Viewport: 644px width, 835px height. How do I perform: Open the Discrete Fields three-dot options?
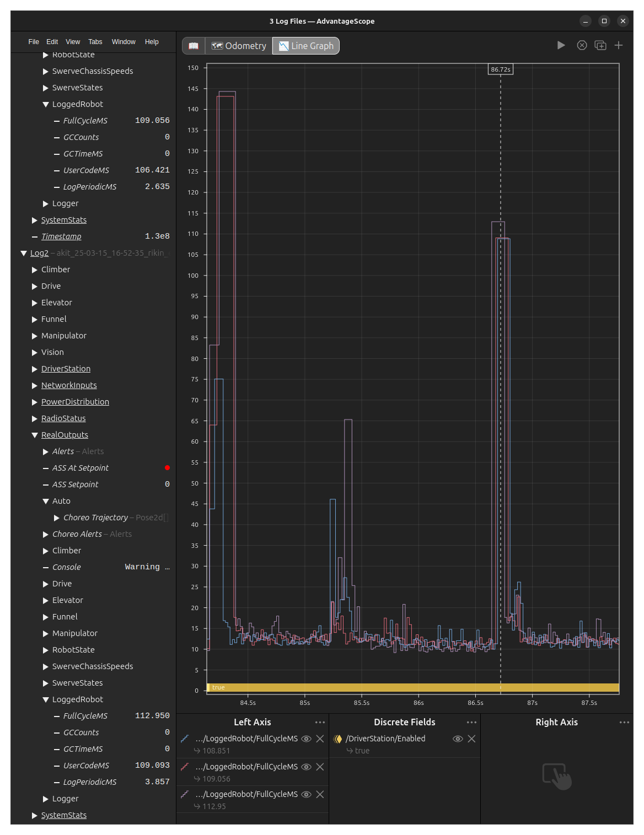coord(471,722)
